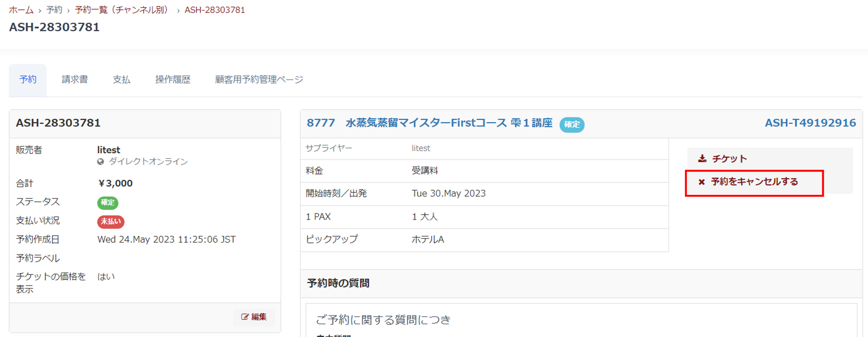Switch to the 請求書 tab
The height and width of the screenshot is (337, 868).
click(x=75, y=80)
